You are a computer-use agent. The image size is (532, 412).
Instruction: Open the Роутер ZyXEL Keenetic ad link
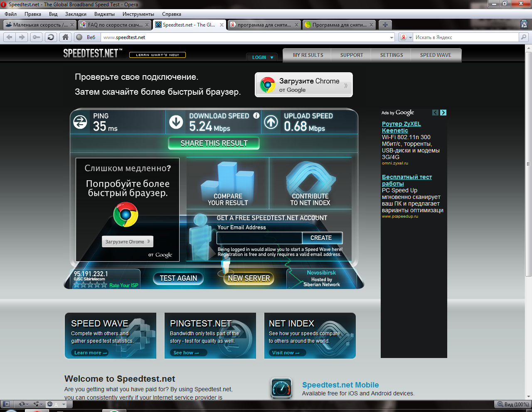pos(401,127)
